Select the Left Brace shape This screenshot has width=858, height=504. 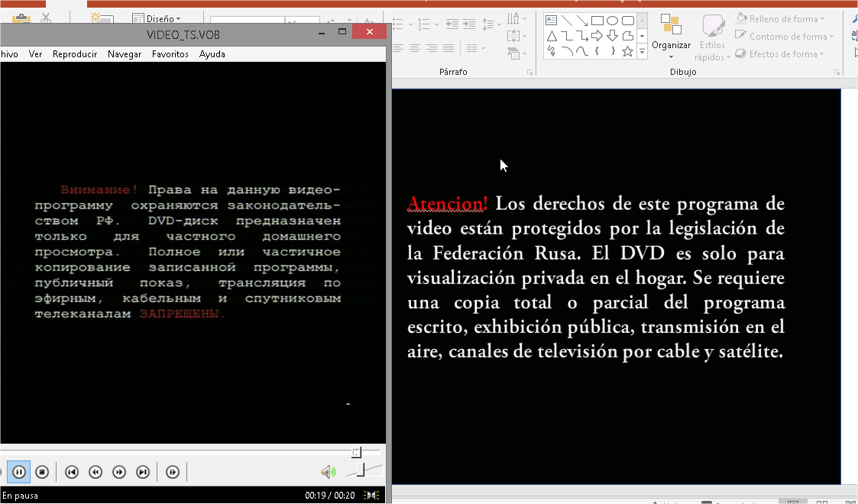click(597, 51)
